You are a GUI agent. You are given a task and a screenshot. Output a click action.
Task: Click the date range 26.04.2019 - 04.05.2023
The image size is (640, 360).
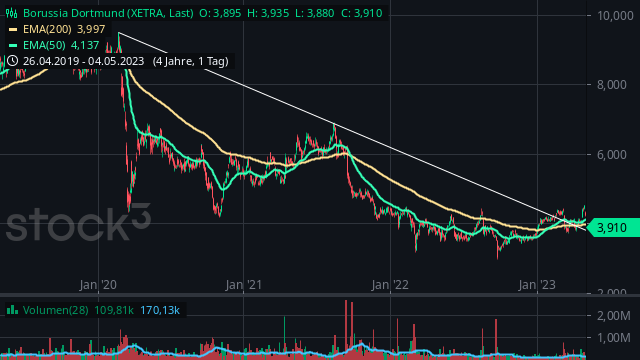pyautogui.click(x=83, y=61)
